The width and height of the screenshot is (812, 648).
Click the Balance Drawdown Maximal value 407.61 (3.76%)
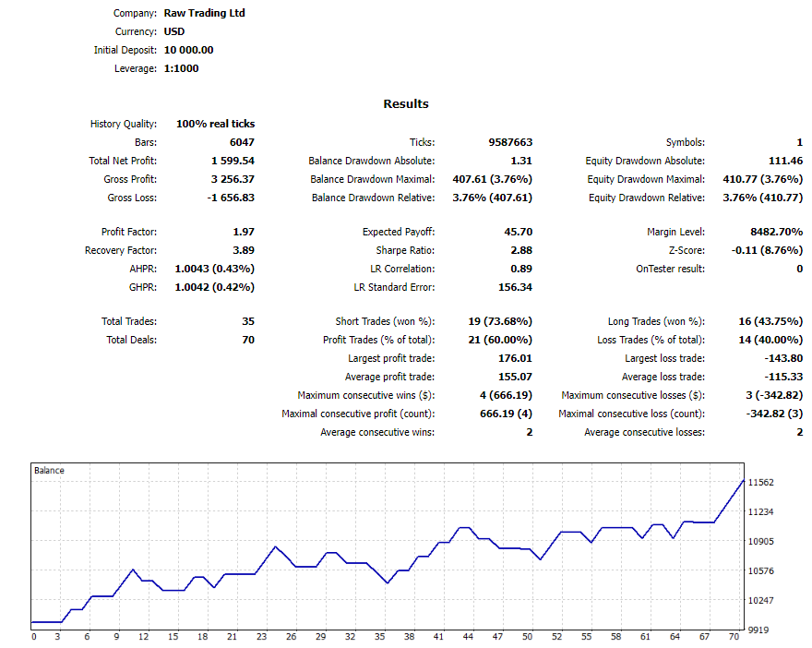(492, 179)
